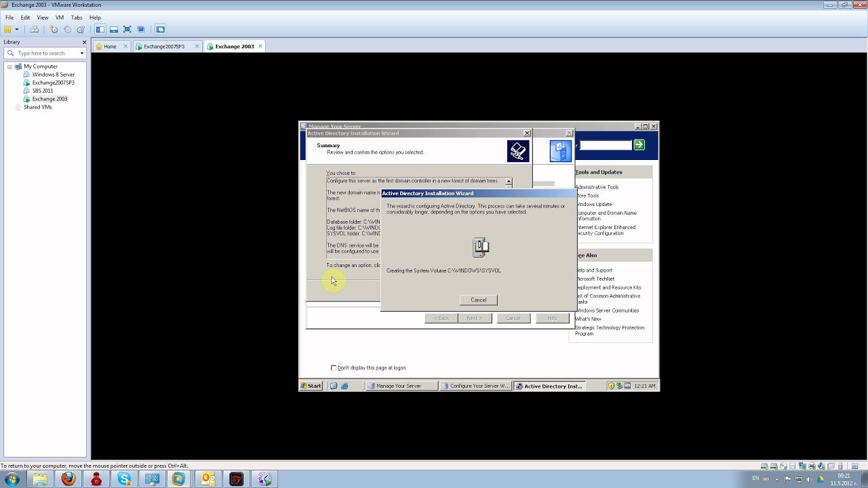Open Administrative Tools link
Screen dimensions: 868x488
(x=597, y=187)
